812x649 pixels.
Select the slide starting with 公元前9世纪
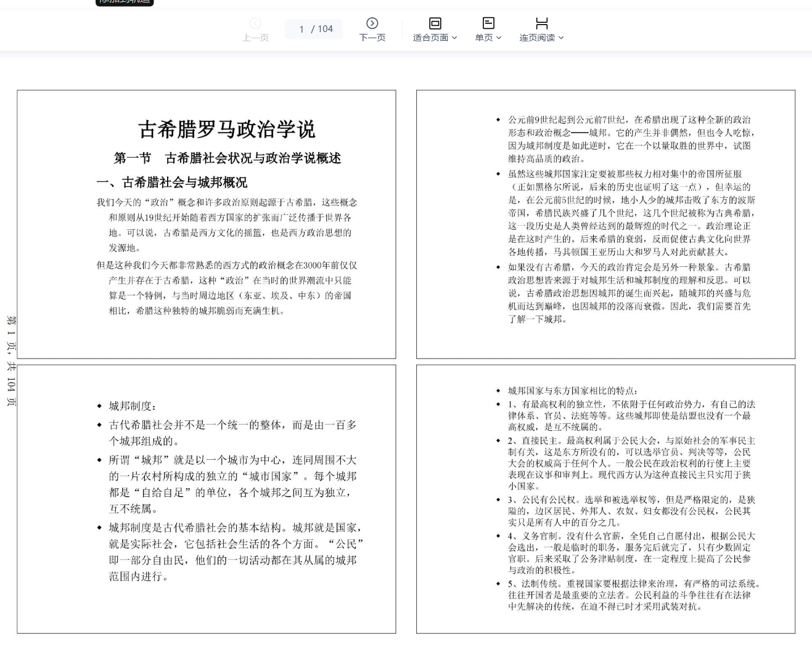point(605,224)
